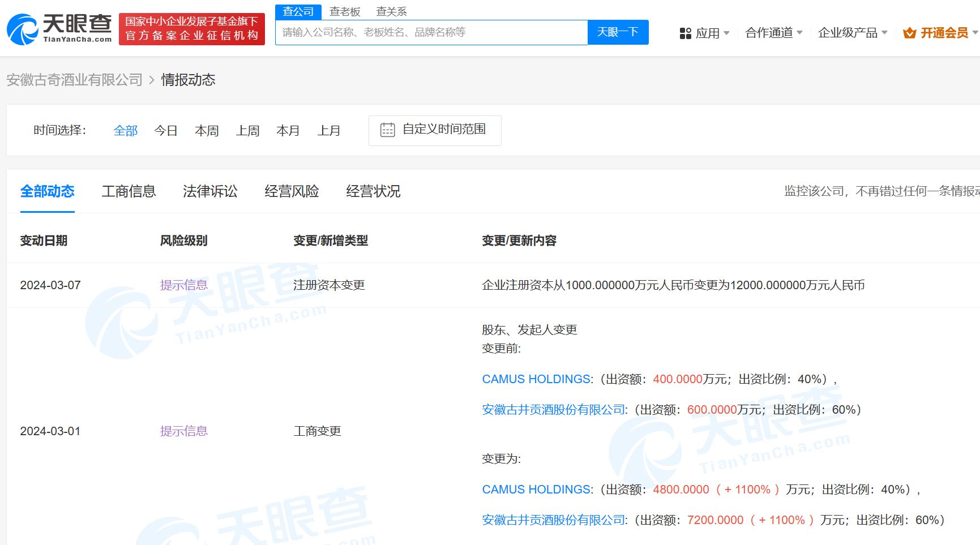This screenshot has height=545, width=980.
Task: Select time filter 本月
Action: 288,131
